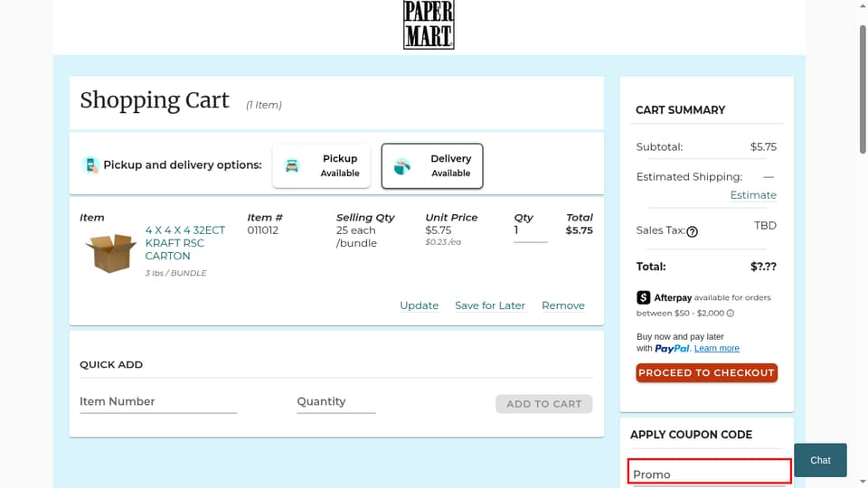This screenshot has height=488, width=868.
Task: Click the Update link
Action: pyautogui.click(x=419, y=305)
